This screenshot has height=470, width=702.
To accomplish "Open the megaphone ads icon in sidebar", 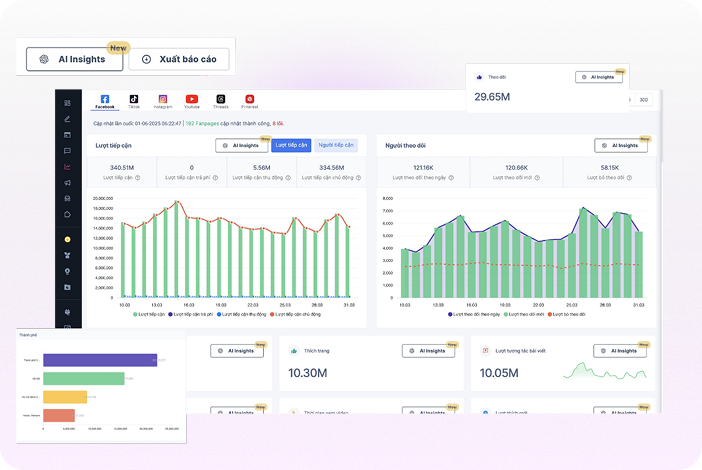I will point(67,183).
